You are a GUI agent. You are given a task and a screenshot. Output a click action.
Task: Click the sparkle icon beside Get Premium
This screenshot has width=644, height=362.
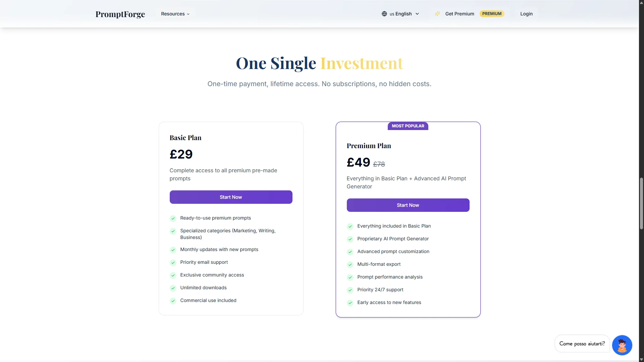(437, 14)
